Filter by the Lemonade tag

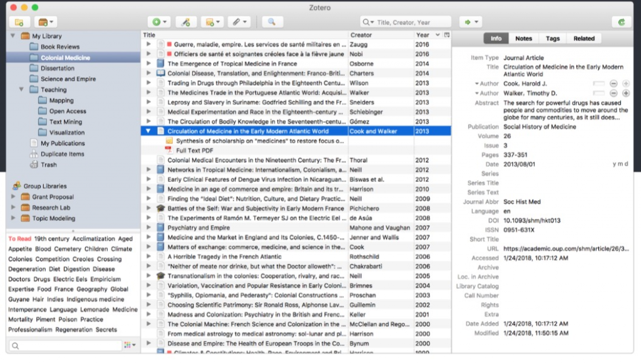coord(95,309)
